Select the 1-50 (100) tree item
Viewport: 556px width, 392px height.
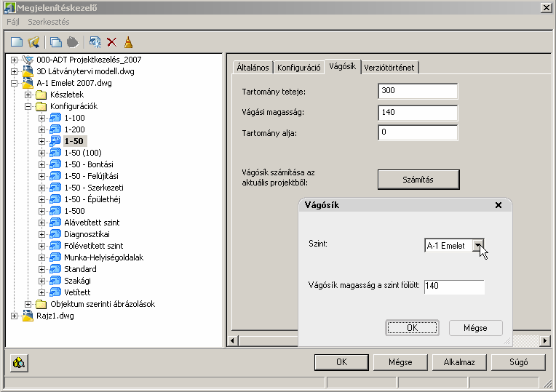83,153
